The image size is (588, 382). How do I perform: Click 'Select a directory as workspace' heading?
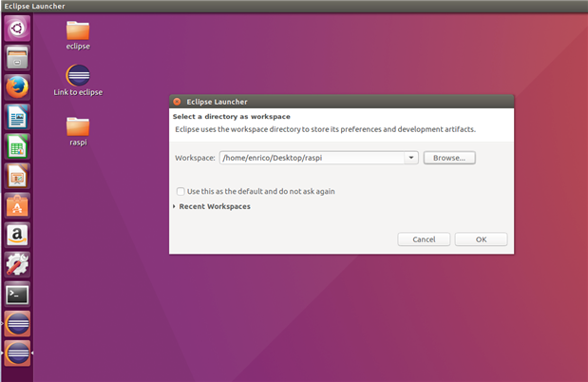click(232, 117)
